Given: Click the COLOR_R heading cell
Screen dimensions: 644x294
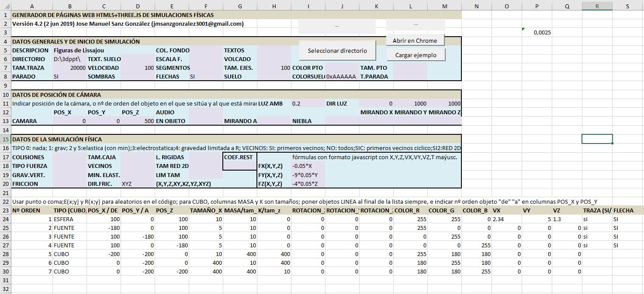Looking at the screenshot, I should (x=410, y=210).
